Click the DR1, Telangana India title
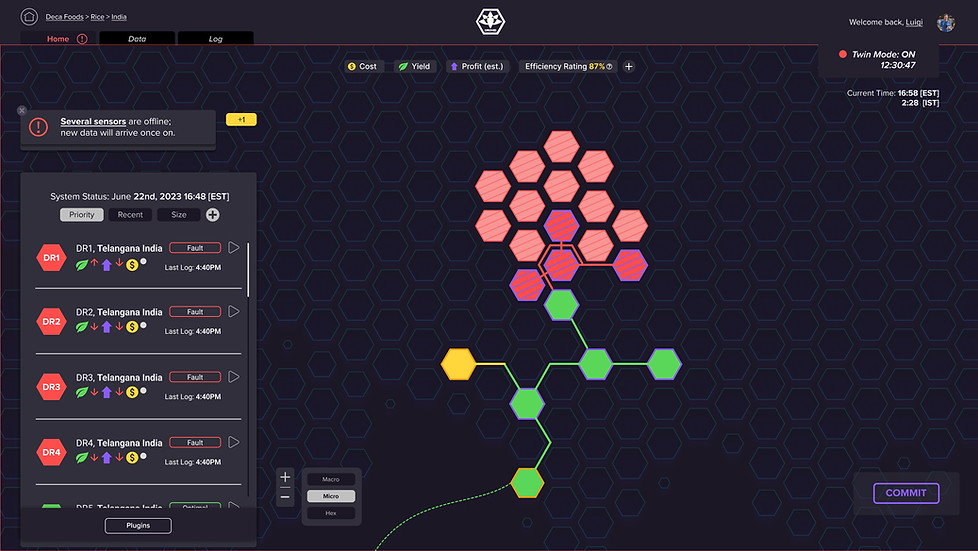978x551 pixels. [119, 248]
